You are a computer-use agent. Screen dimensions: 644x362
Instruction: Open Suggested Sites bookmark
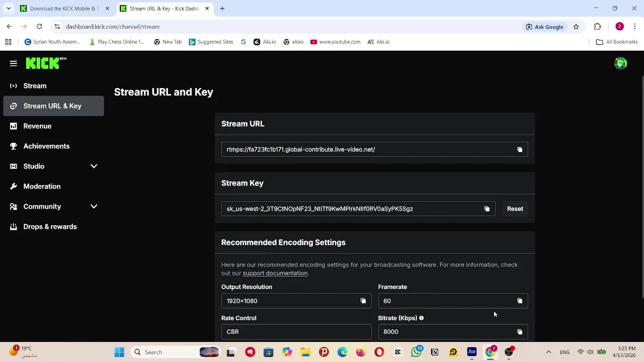click(x=211, y=42)
